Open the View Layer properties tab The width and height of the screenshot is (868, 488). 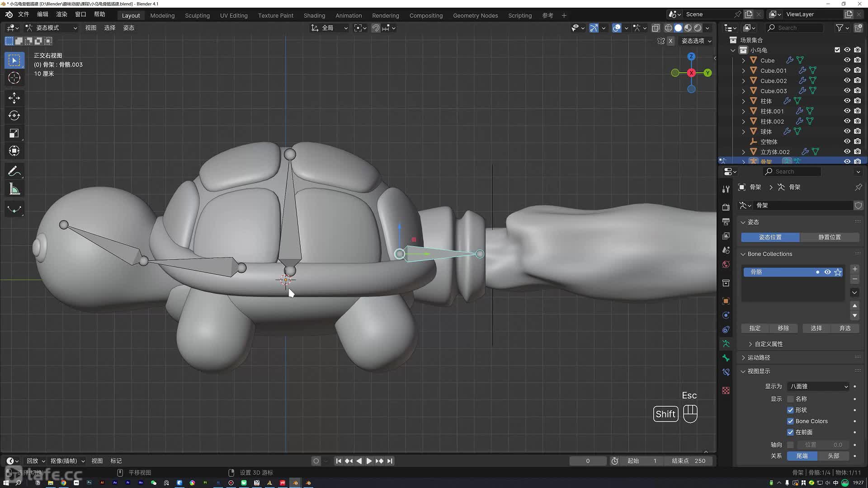pos(726,236)
